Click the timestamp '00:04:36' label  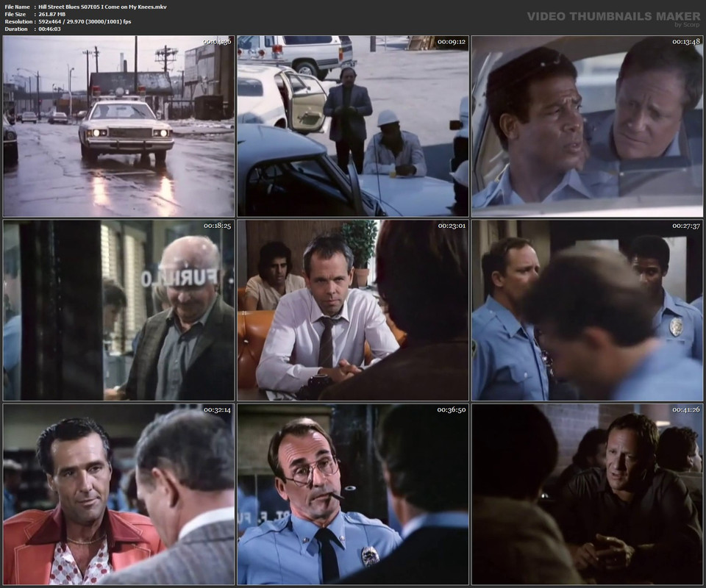tap(217, 41)
